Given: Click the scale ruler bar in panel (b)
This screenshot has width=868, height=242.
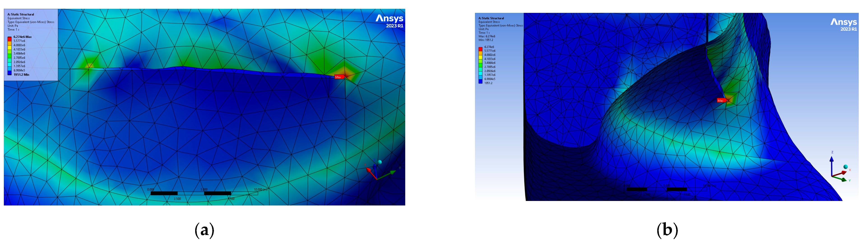Looking at the screenshot, I should pyautogui.click(x=666, y=189).
